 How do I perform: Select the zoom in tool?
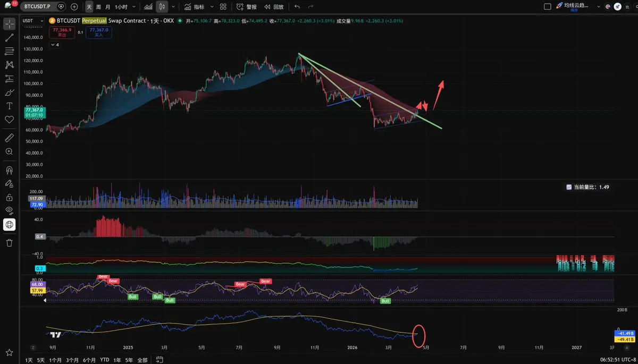pyautogui.click(x=9, y=152)
